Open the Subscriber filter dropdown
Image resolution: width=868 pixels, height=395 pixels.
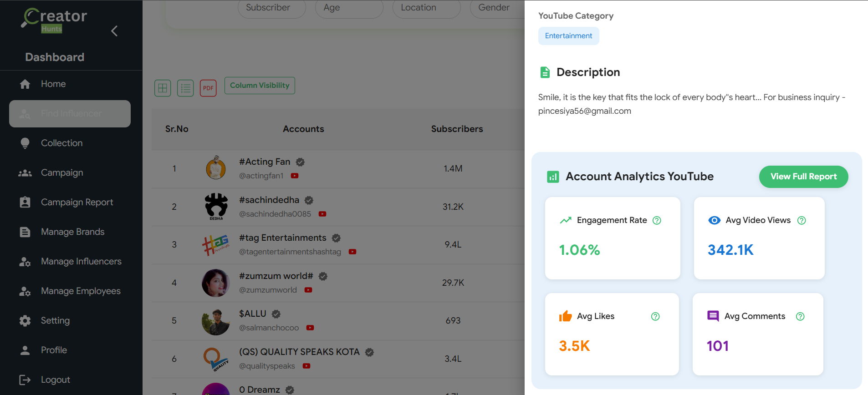(x=271, y=8)
